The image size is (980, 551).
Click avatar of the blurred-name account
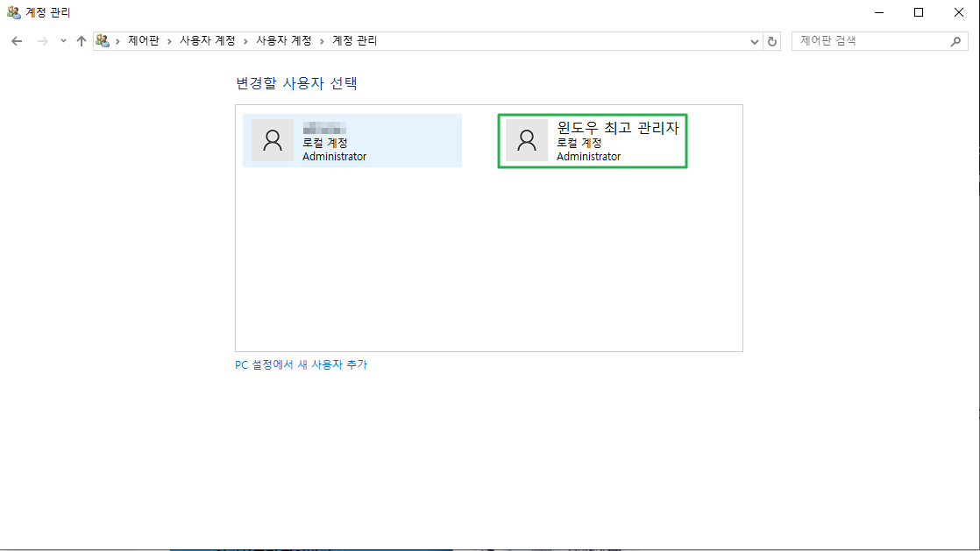[x=273, y=140]
